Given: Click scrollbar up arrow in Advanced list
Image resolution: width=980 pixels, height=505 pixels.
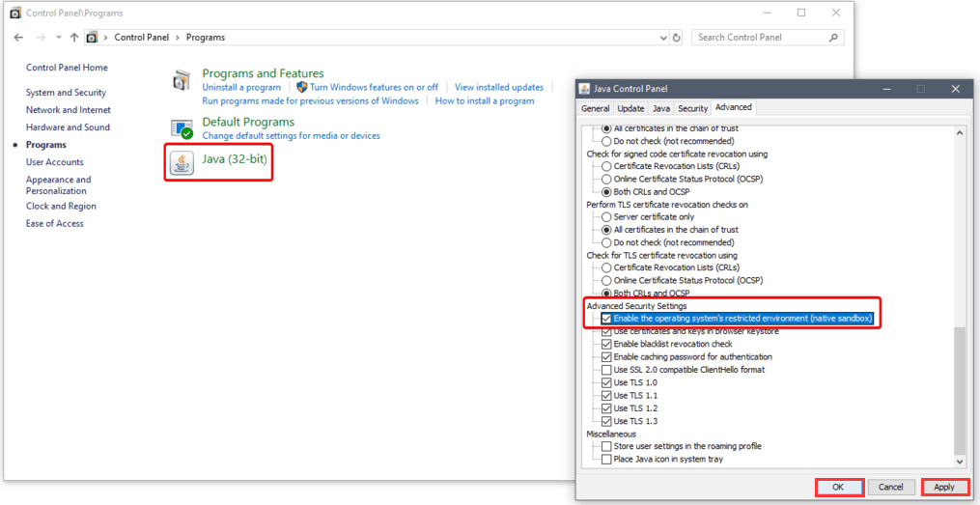Looking at the screenshot, I should click(x=960, y=131).
